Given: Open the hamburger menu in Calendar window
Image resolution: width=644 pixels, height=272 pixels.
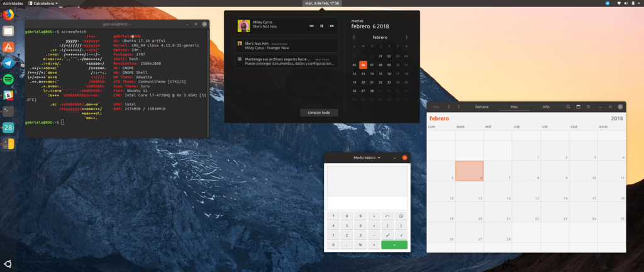Looking at the screenshot, I should pos(588,107).
